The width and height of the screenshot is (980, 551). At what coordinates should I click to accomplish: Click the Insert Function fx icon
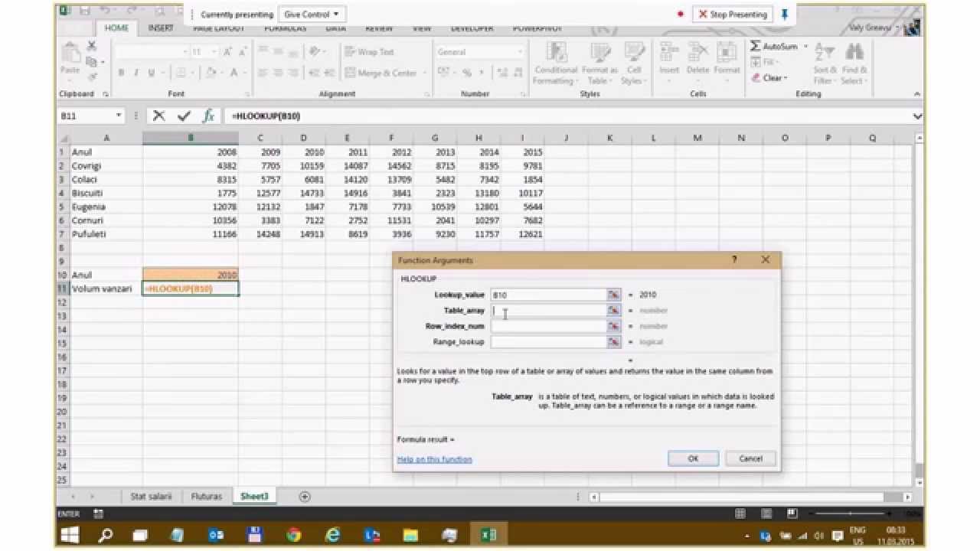click(208, 116)
